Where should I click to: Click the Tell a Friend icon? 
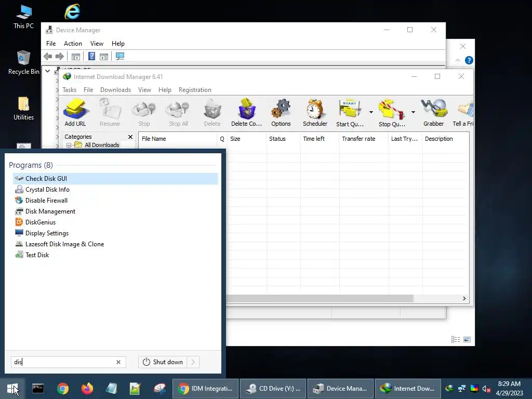[463, 112]
